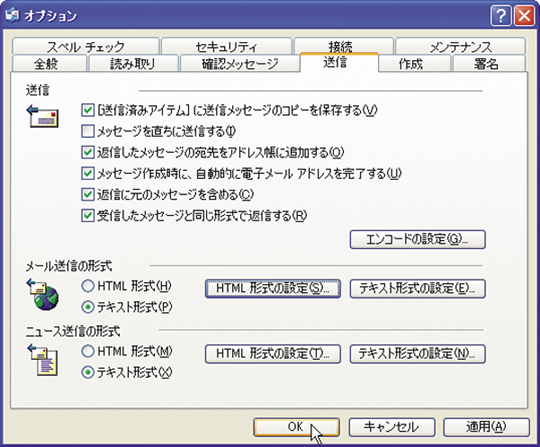Switch to the 全般 tab

(45, 64)
